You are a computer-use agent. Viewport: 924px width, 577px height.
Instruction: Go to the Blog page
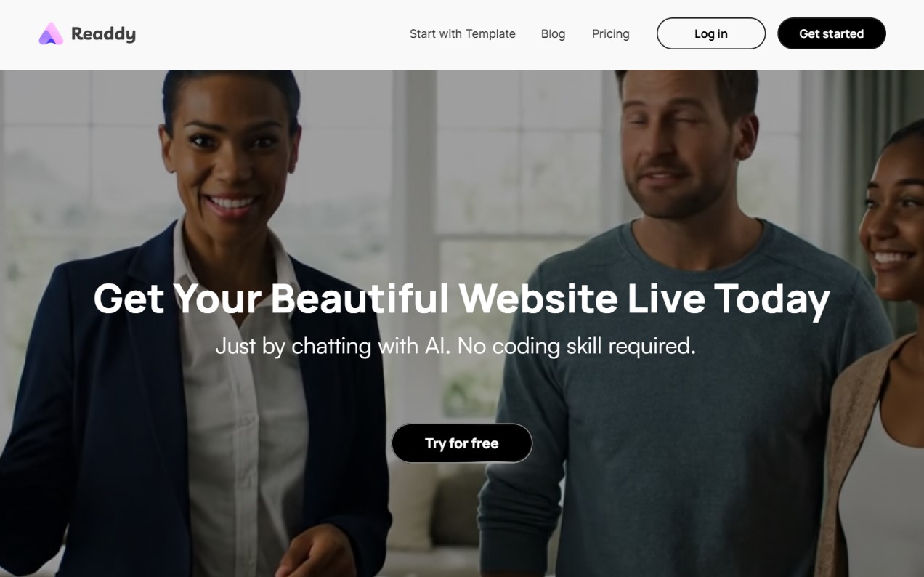click(x=553, y=33)
